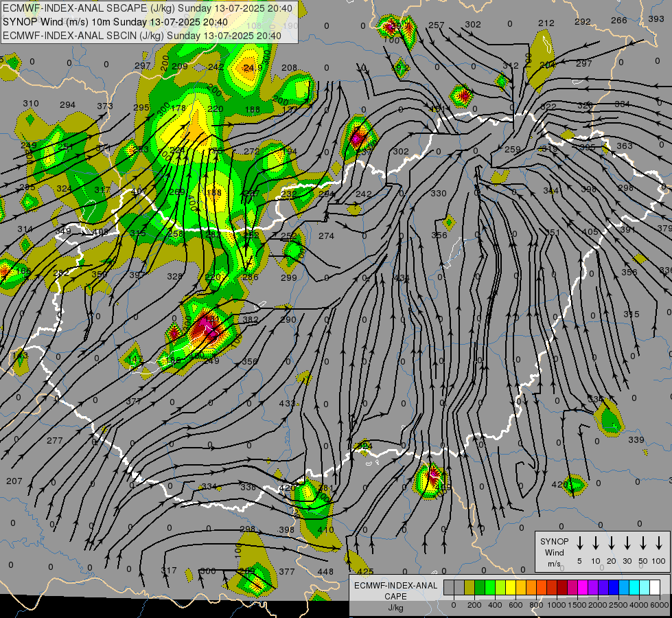The height and width of the screenshot is (618, 672).
Task: Click the SBCIN value 277 on the map
Action: [x=54, y=440]
